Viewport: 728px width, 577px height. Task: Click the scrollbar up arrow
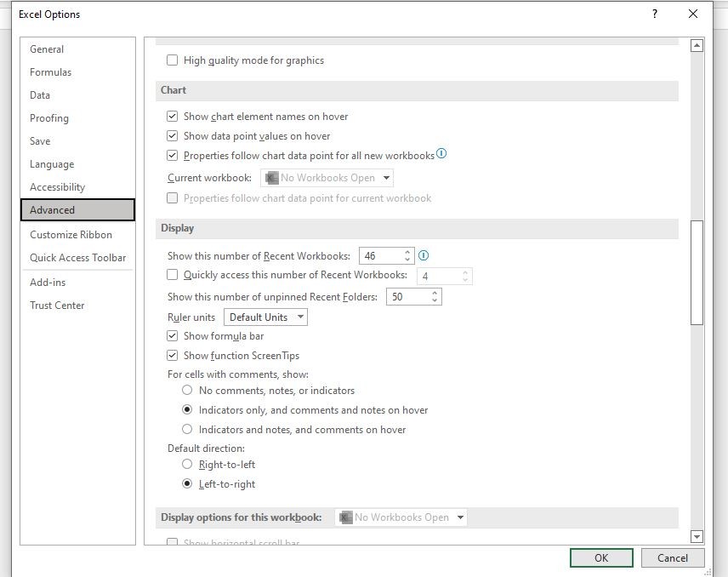click(x=697, y=45)
